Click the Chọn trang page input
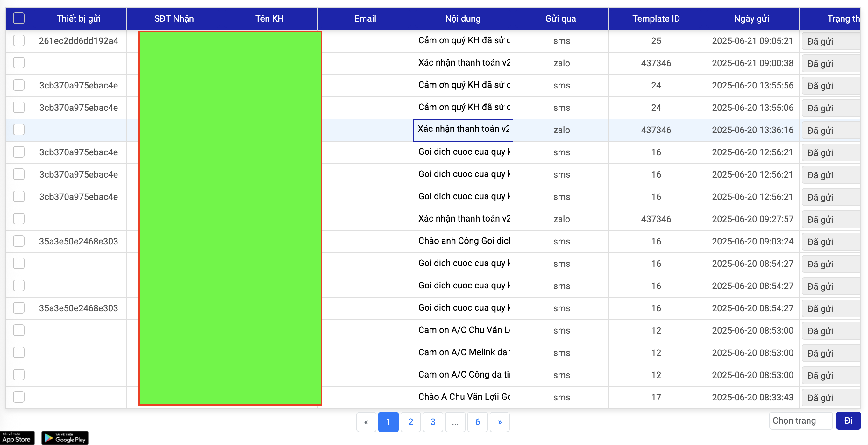This screenshot has width=868, height=445. (x=800, y=420)
